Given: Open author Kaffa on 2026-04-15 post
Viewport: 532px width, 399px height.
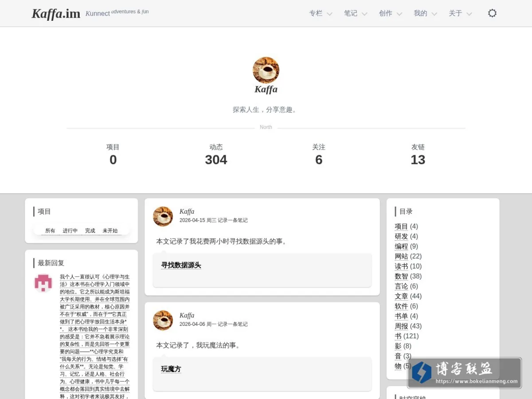Looking at the screenshot, I should (187, 211).
